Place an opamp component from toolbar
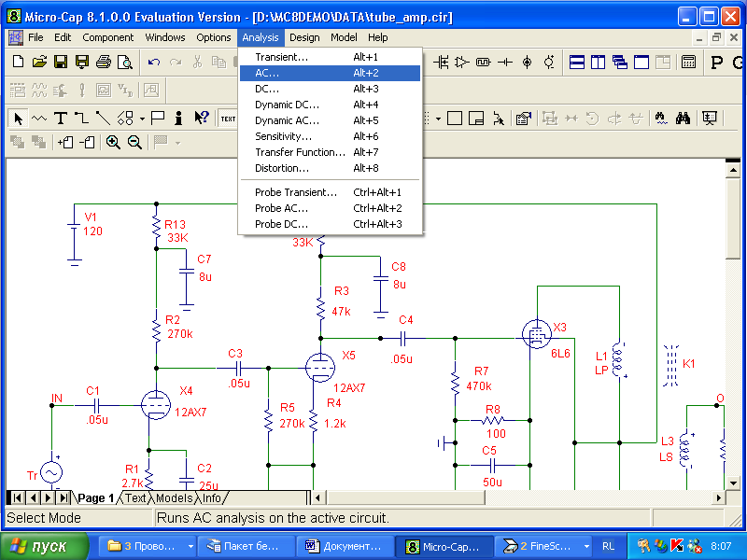The width and height of the screenshot is (747, 560). (461, 62)
